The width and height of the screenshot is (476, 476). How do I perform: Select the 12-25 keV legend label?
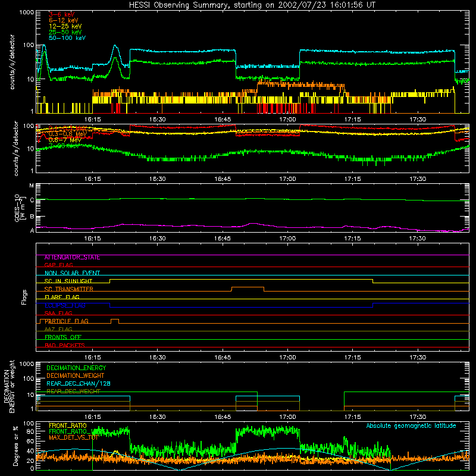[65, 26]
